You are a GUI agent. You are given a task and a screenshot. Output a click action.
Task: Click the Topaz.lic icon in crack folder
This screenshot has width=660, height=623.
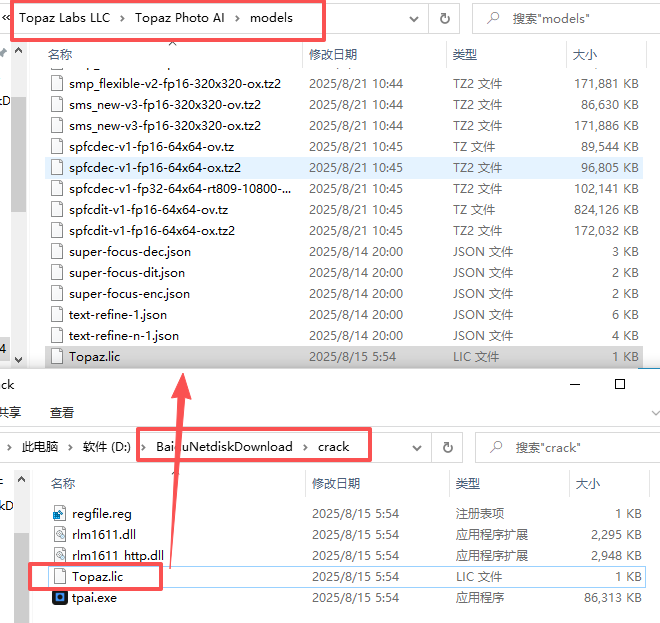coord(60,577)
